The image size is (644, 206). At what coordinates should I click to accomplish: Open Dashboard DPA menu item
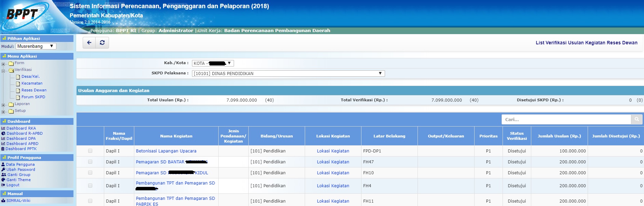click(x=21, y=138)
